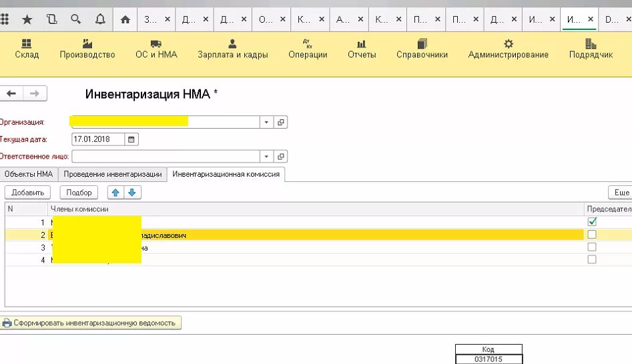Image resolution: width=632 pixels, height=364 pixels.
Task: Close the active И... tab
Action: (591, 19)
